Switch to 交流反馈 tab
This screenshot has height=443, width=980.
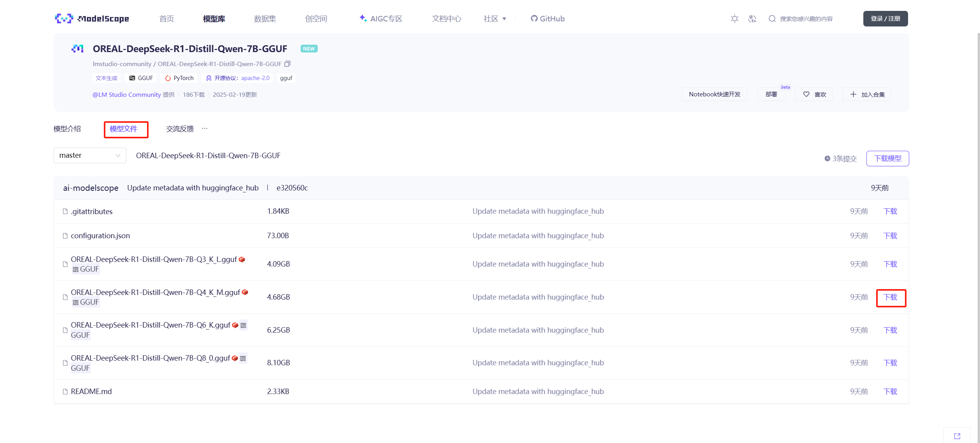(180, 129)
